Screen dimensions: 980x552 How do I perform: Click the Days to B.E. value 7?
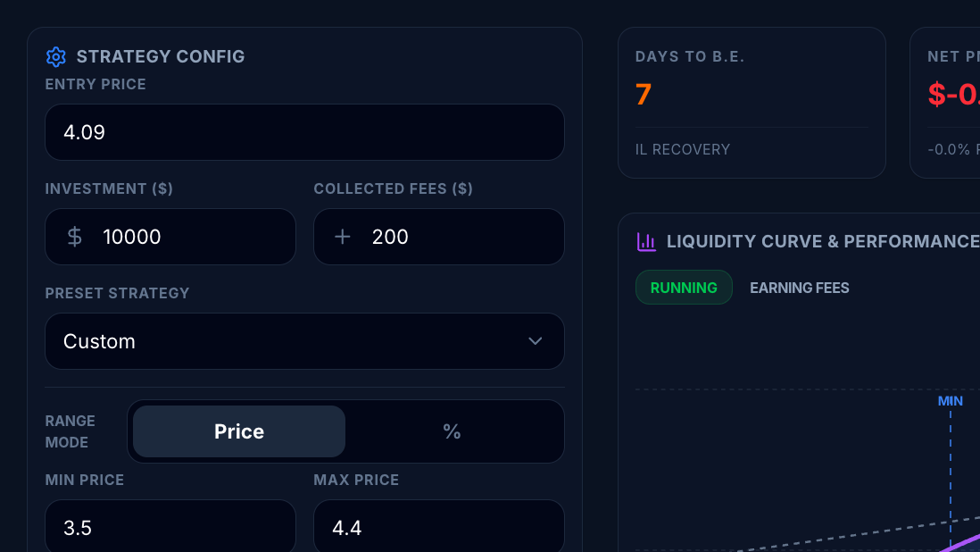[644, 95]
